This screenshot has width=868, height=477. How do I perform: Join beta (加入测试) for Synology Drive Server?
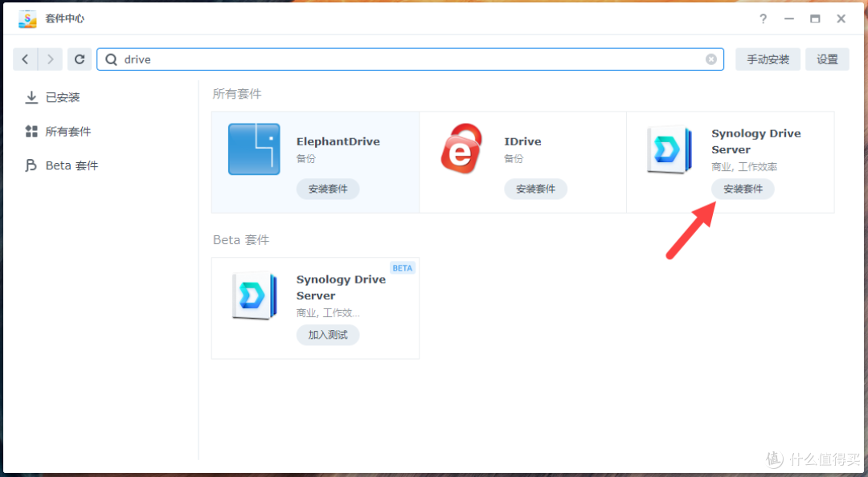click(328, 335)
